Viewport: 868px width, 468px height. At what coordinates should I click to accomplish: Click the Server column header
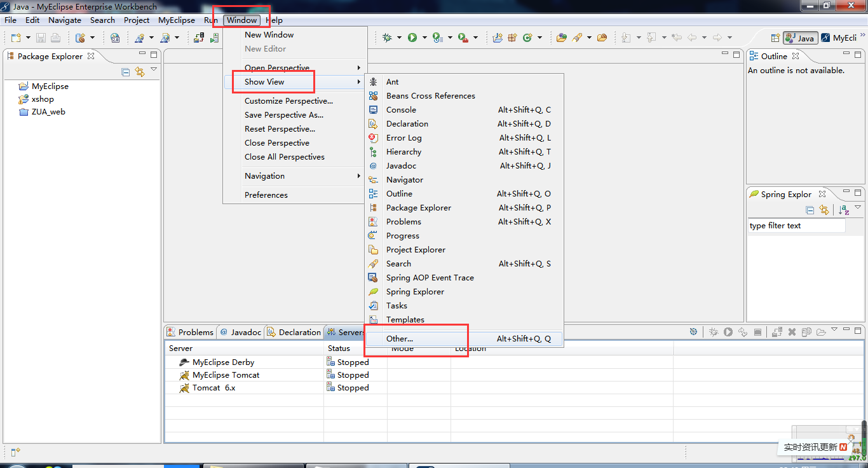point(245,348)
